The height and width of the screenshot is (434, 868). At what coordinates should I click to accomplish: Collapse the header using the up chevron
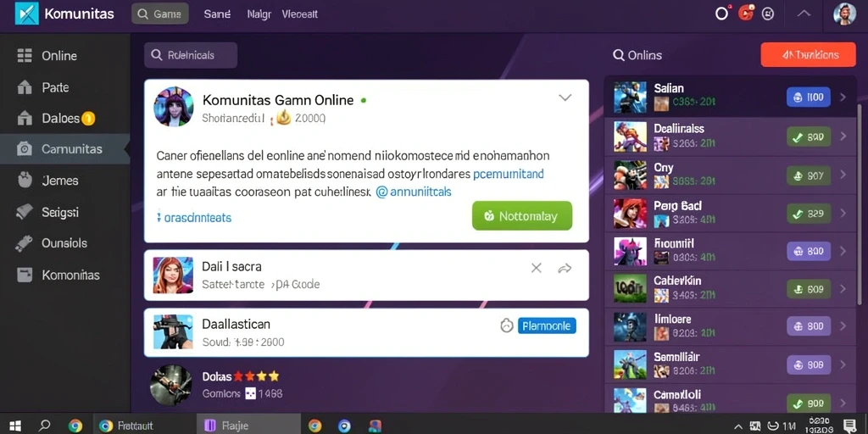804,14
